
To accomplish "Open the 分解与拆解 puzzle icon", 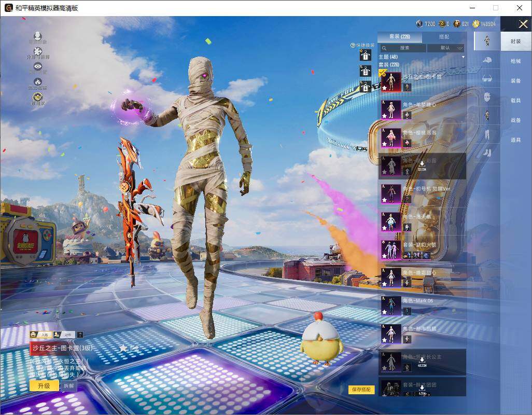I will (x=38, y=51).
